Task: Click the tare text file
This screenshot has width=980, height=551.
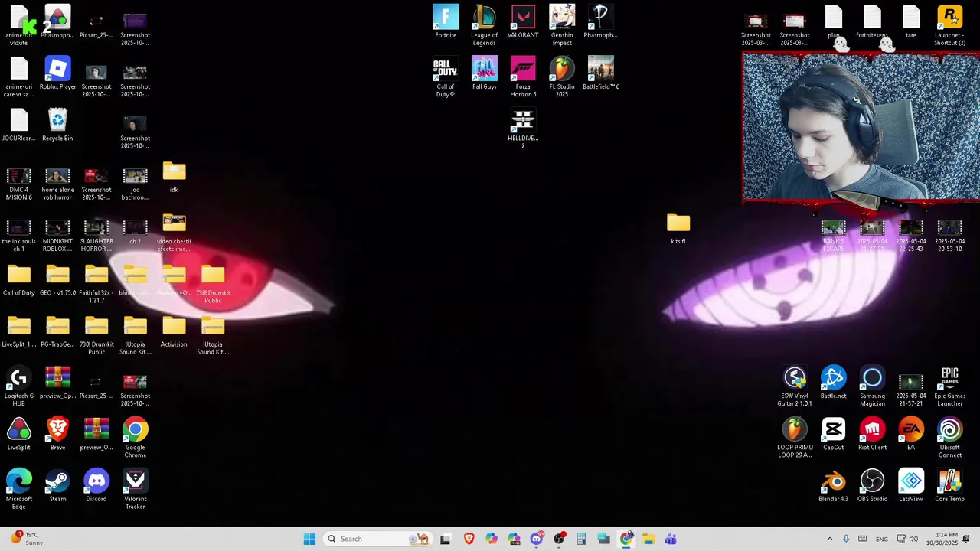Action: click(911, 22)
